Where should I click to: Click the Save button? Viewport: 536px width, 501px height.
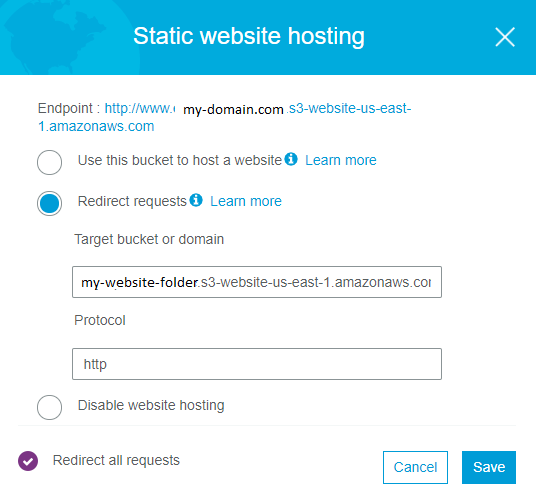coord(489,467)
